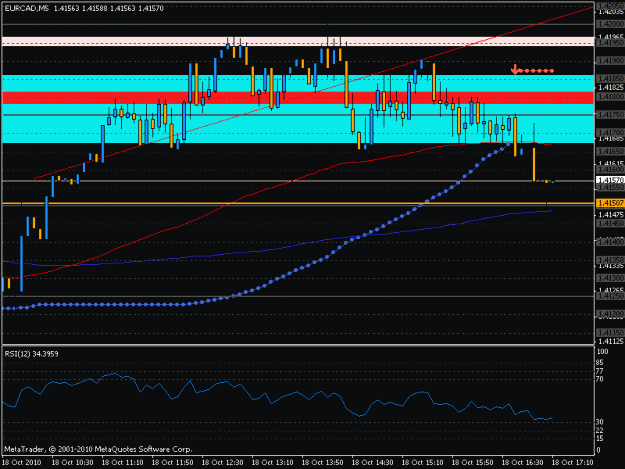Screen dimensions: 625x469
Task: Select the RSI line in the indicator pane
Action: [x=277, y=396]
